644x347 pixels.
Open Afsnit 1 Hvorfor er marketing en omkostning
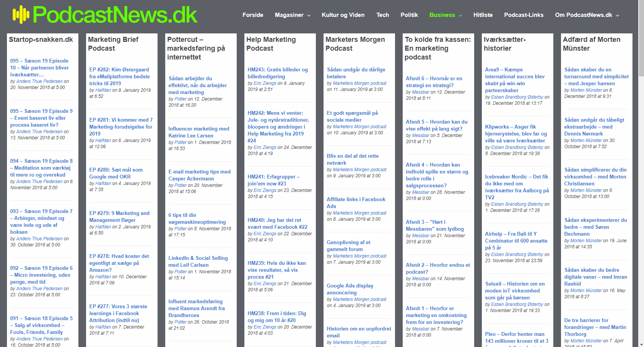(436, 315)
